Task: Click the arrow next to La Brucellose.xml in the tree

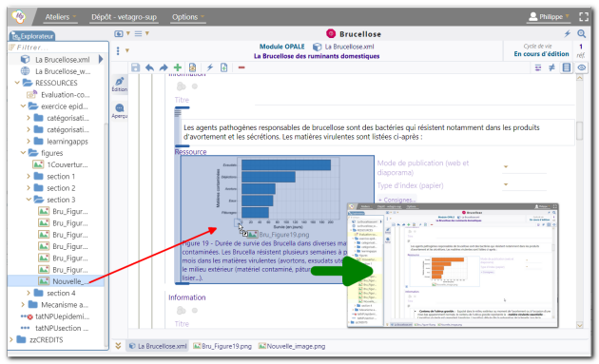Action: click(101, 59)
